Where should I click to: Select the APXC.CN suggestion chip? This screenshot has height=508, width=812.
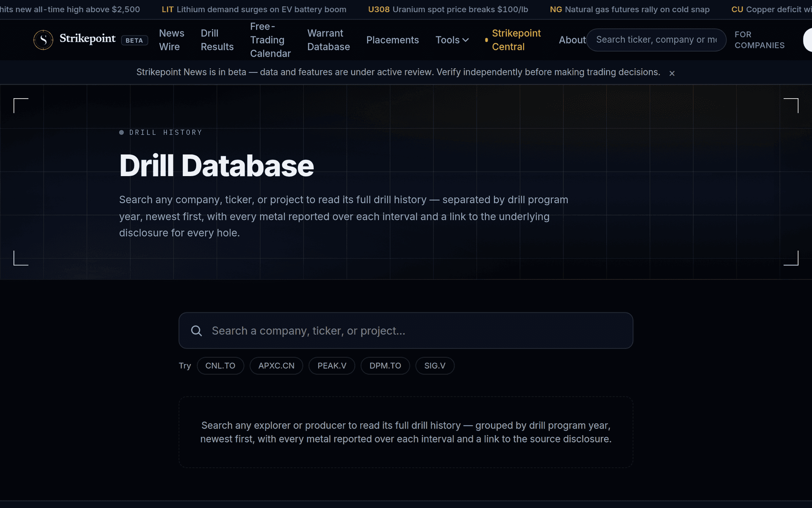[x=276, y=366]
